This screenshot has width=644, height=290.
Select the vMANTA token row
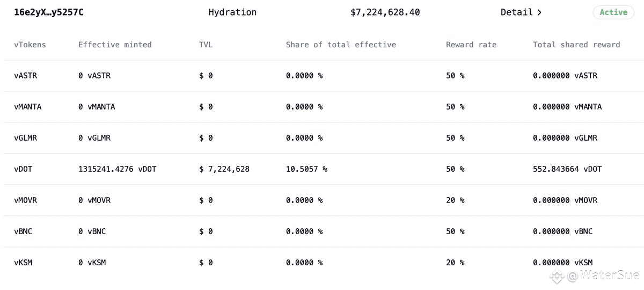pyautogui.click(x=28, y=107)
